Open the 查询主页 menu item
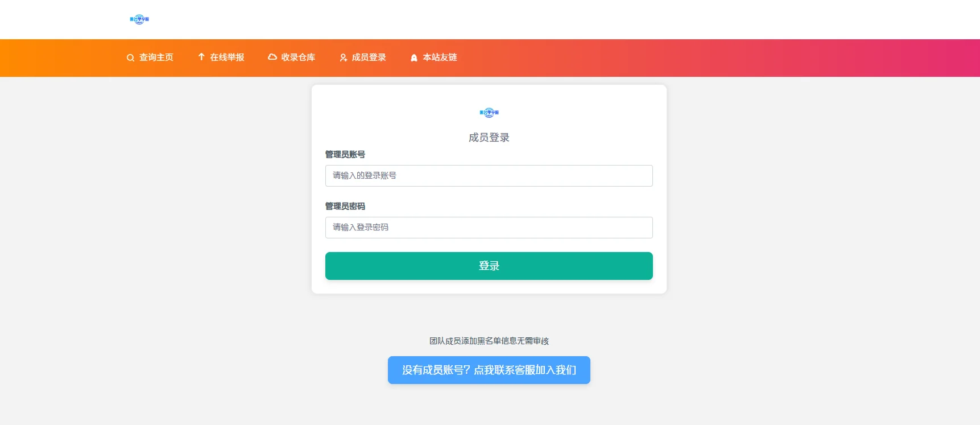 [150, 57]
